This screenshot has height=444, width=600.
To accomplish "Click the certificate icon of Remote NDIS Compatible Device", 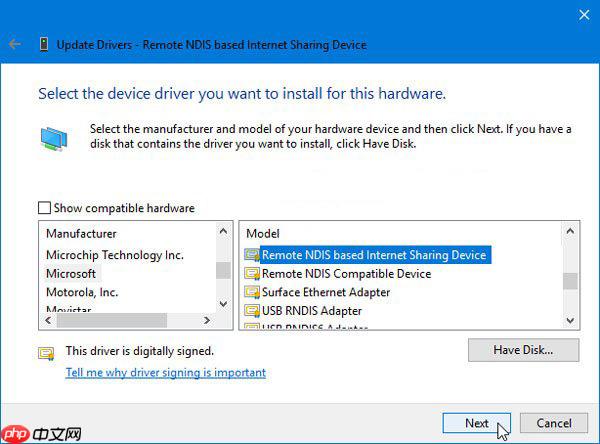I will (252, 274).
